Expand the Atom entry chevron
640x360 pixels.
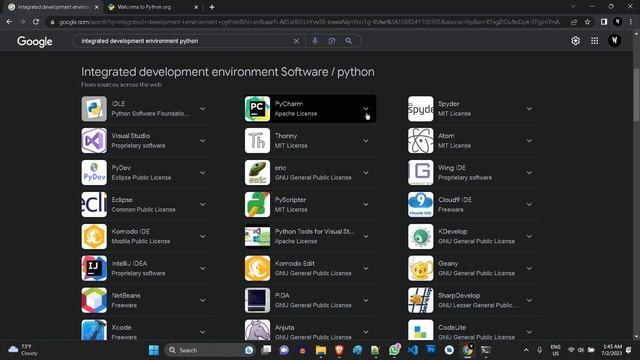coord(529,140)
